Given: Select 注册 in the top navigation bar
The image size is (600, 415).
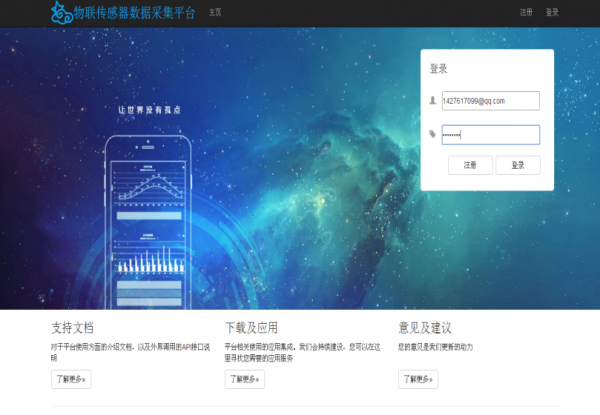Looking at the screenshot, I should [526, 13].
